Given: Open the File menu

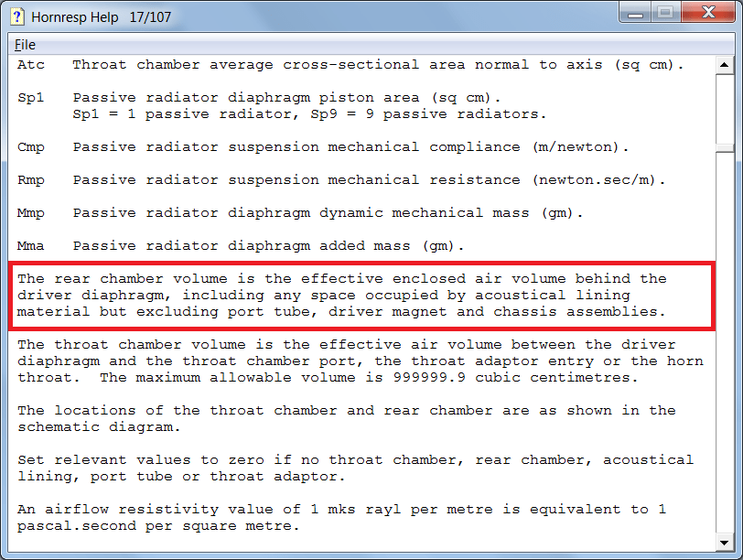Looking at the screenshot, I should pyautogui.click(x=25, y=45).
